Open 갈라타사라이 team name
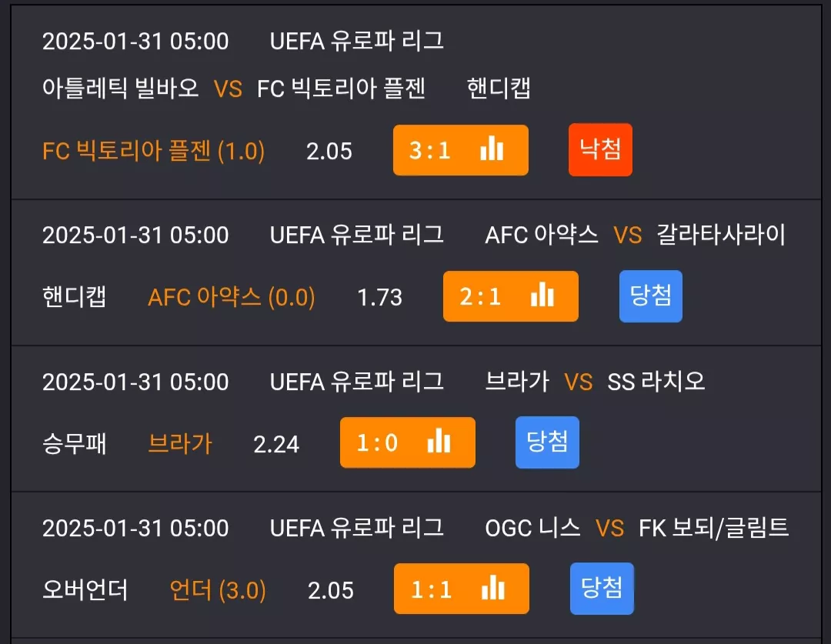Image resolution: width=831 pixels, height=644 pixels. coord(721,234)
